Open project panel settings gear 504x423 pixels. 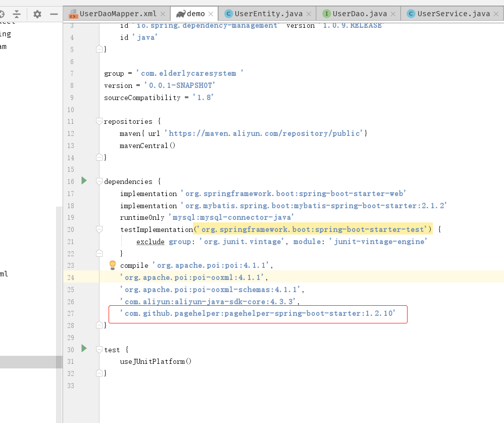[37, 14]
